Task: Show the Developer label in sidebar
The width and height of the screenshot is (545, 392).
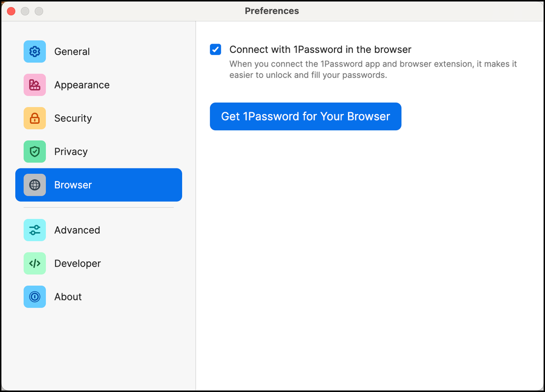Action: pos(77,263)
